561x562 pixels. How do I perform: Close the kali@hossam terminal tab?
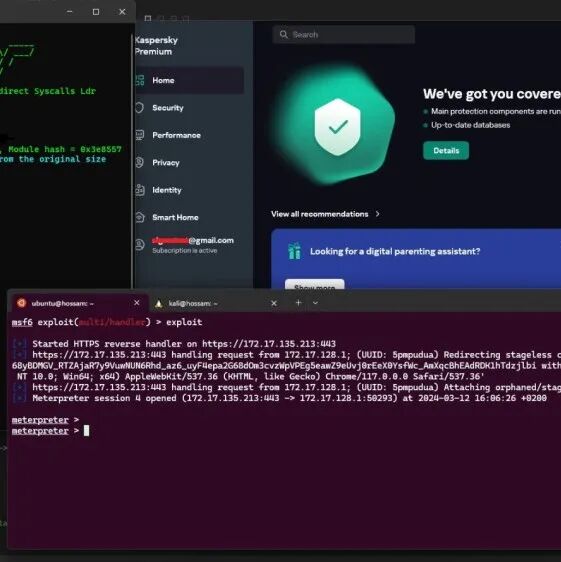click(x=274, y=303)
